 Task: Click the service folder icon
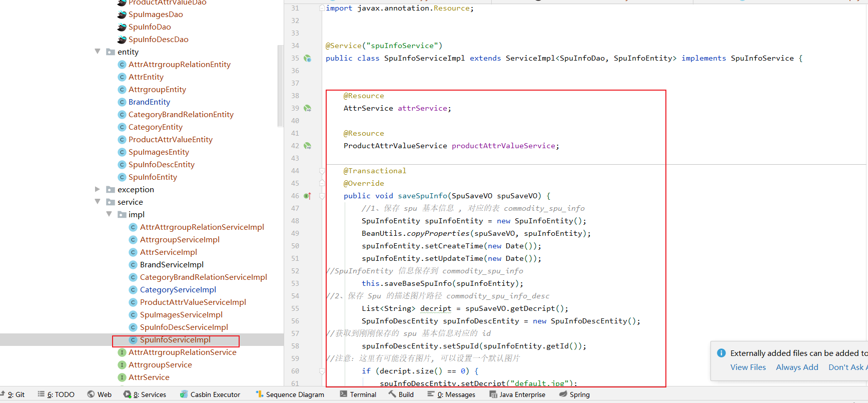111,202
